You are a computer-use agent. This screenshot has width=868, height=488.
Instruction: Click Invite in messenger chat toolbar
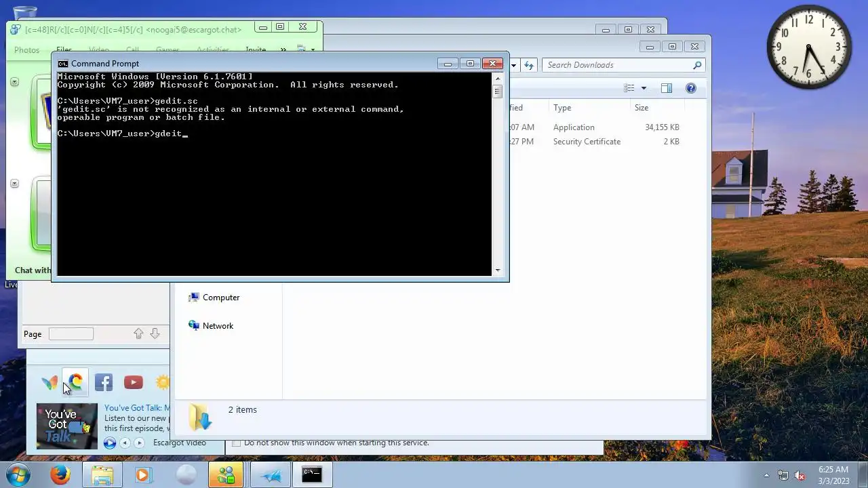click(x=256, y=50)
